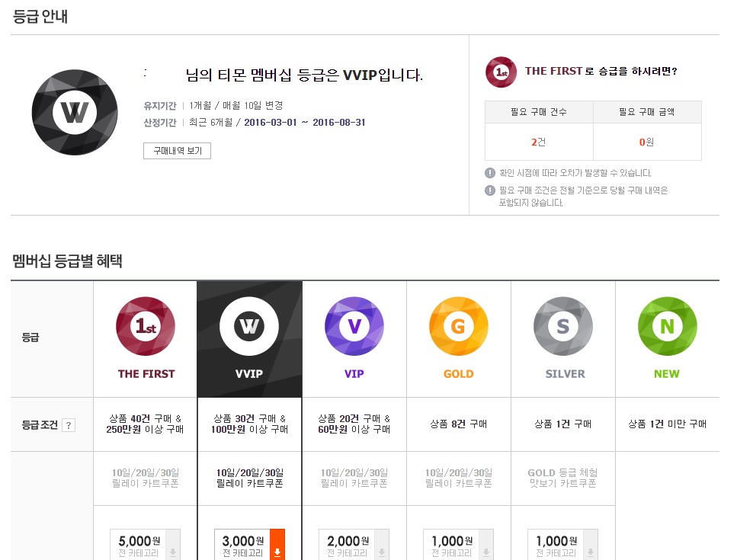The width and height of the screenshot is (737, 560).
Task: Select the gray SILVER grade icon
Action: point(562,328)
